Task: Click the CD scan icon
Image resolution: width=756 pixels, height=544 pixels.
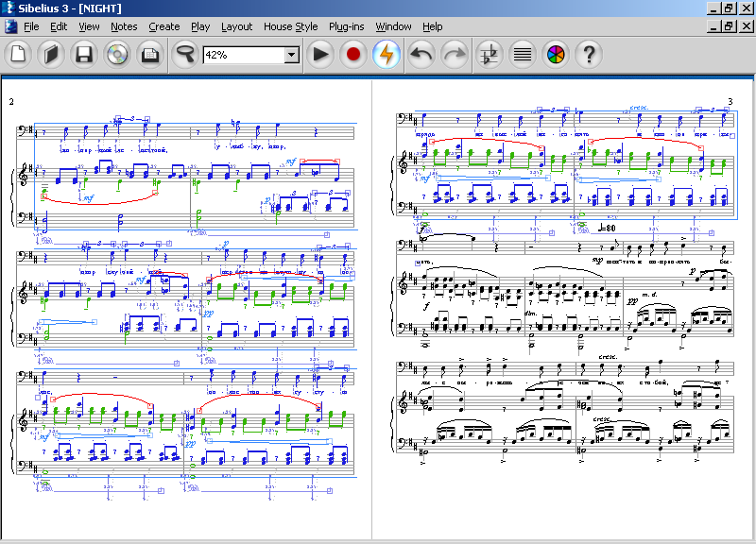Action: point(117,55)
